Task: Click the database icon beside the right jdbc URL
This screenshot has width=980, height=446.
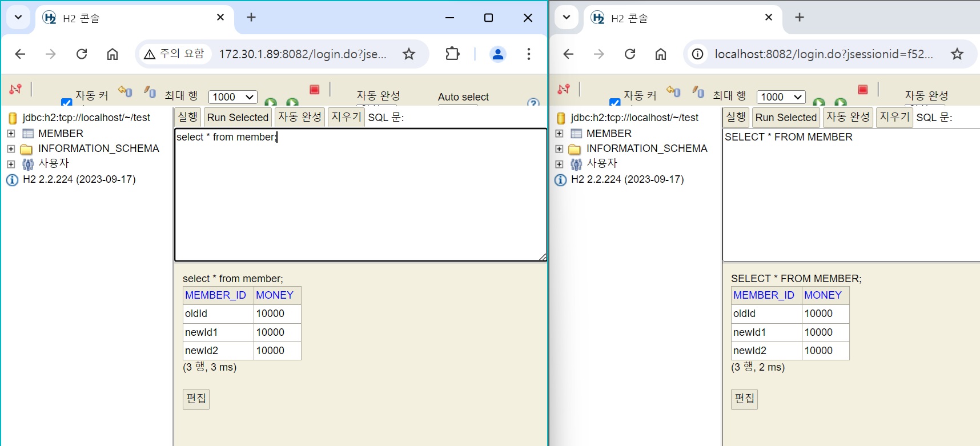Action: pos(561,118)
